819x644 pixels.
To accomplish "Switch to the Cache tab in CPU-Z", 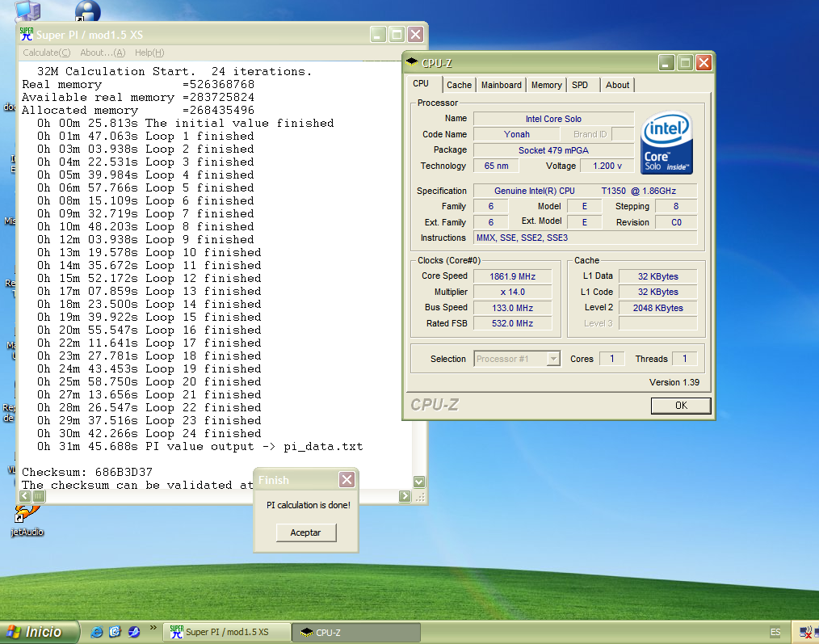I will coord(459,85).
